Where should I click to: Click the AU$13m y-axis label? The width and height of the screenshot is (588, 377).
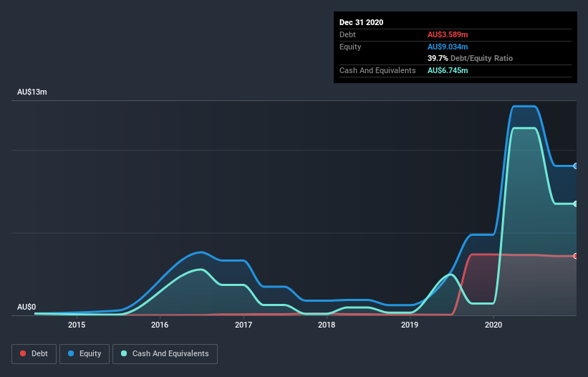(x=32, y=92)
